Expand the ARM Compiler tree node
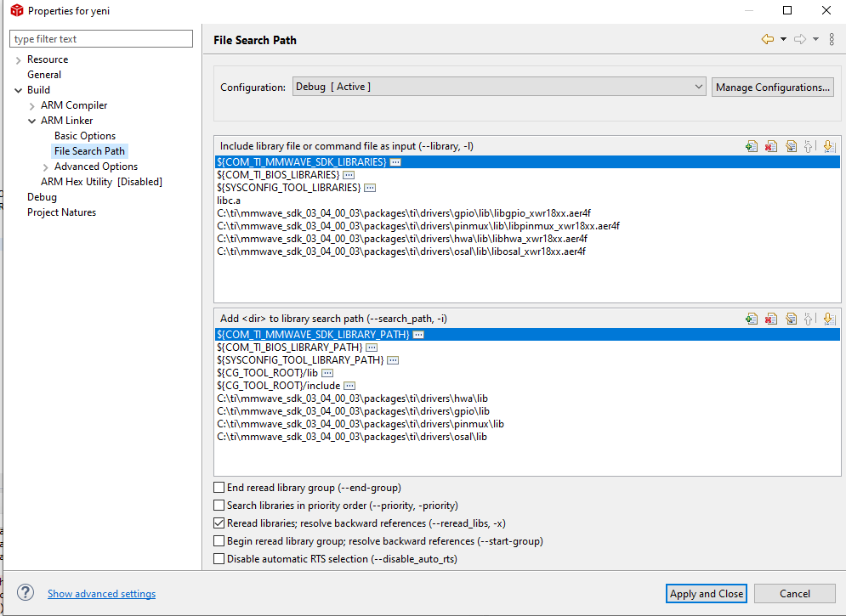 point(31,105)
